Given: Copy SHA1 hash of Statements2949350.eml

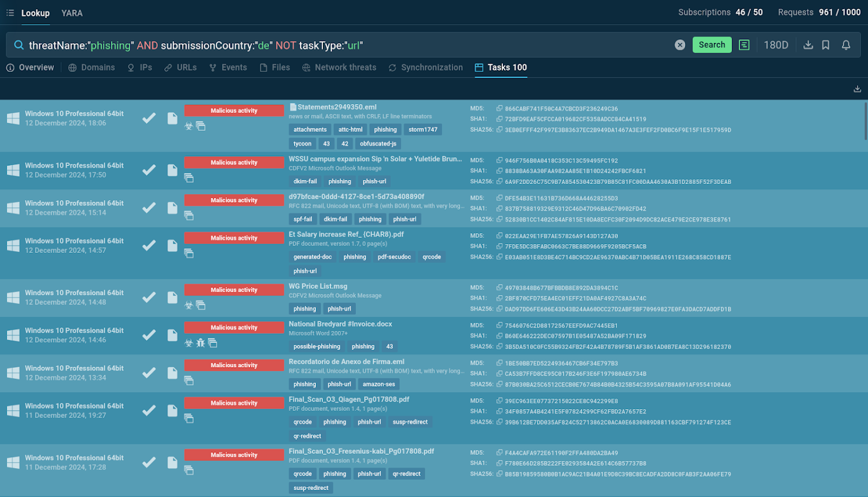Looking at the screenshot, I should pyautogui.click(x=499, y=119).
